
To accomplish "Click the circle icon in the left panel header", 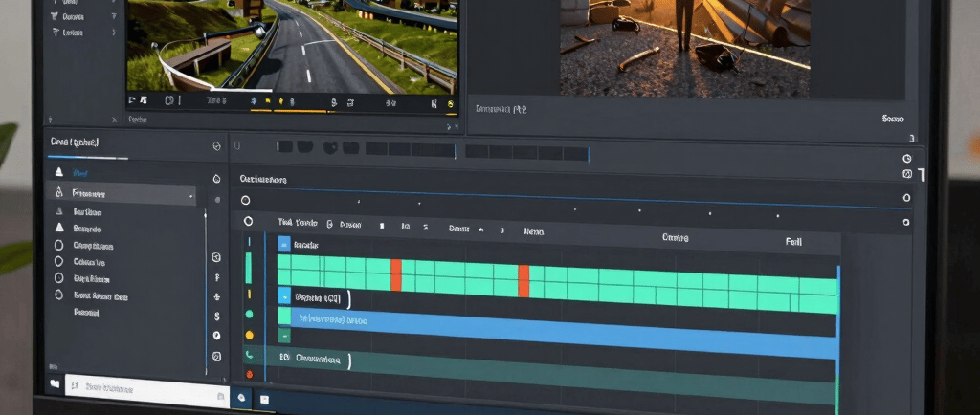I will (217, 146).
